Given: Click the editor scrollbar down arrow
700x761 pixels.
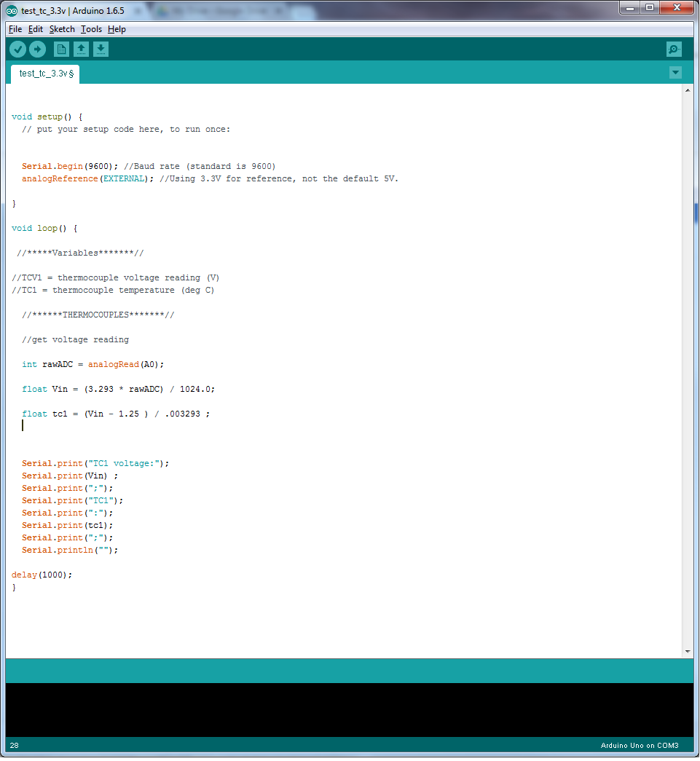Looking at the screenshot, I should click(688, 652).
